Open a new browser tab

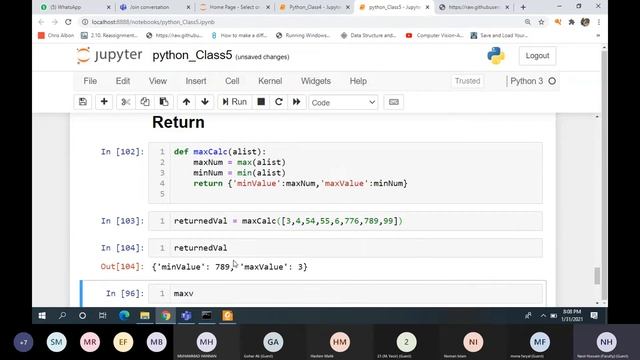tap(523, 7)
